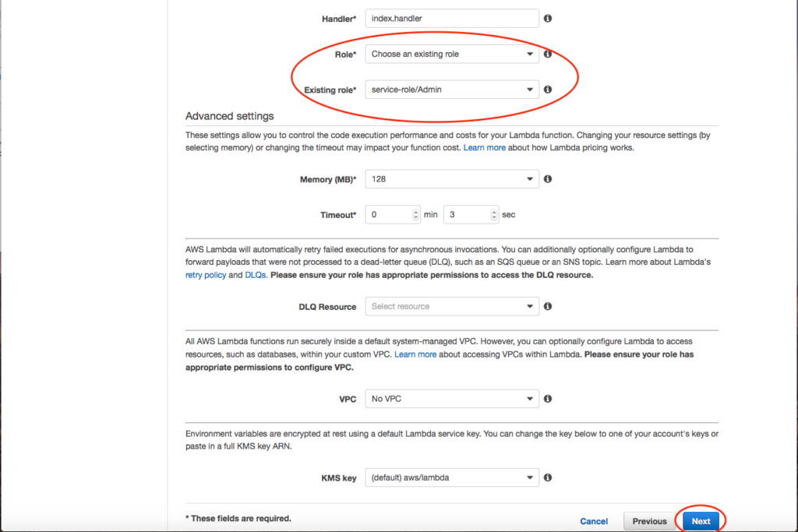Click the info icon beside Existing role
Image resolution: width=798 pixels, height=532 pixels.
click(548, 90)
